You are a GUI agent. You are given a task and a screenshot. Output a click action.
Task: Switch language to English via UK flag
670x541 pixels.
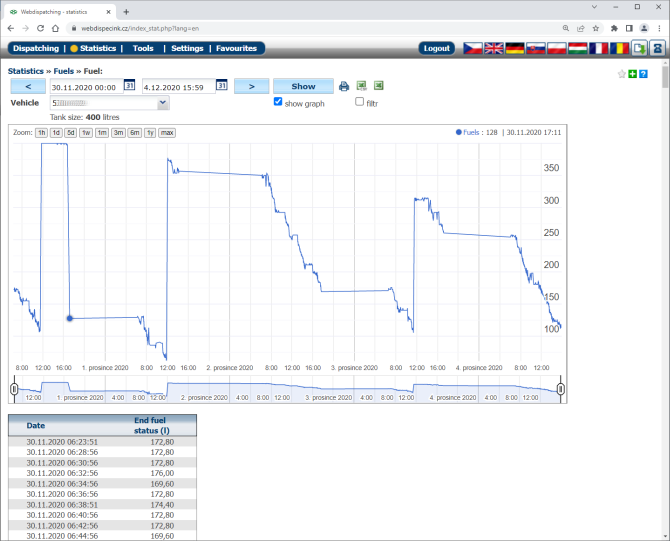click(x=494, y=48)
